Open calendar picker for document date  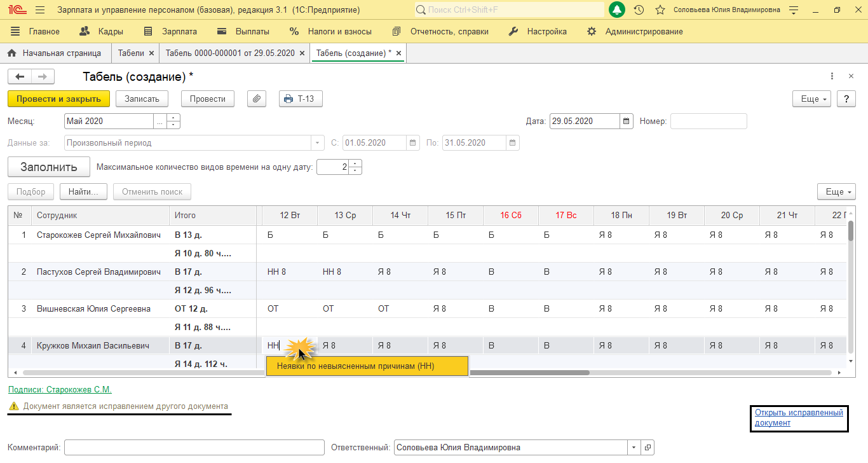click(627, 121)
